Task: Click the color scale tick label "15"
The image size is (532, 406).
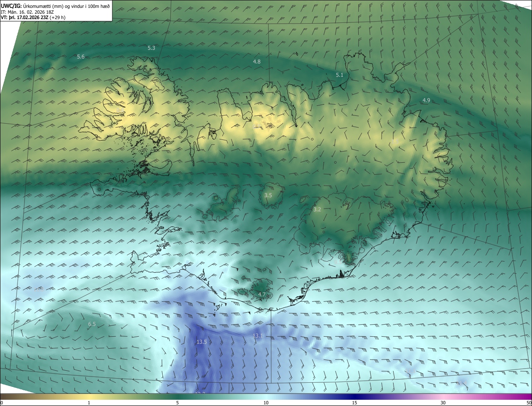Action: coord(355,403)
